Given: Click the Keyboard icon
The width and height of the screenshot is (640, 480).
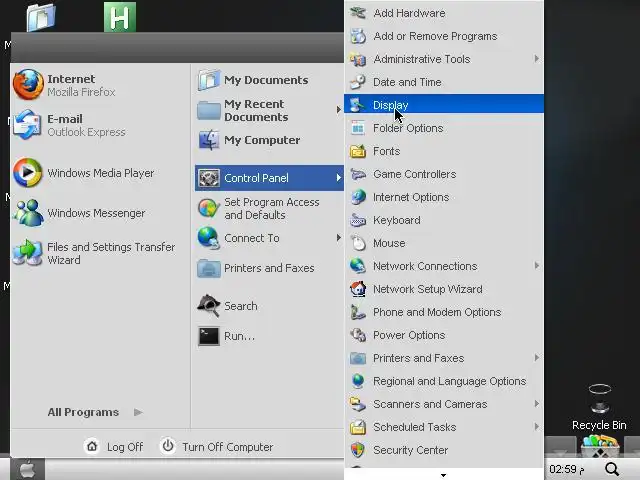Looking at the screenshot, I should 358,220.
